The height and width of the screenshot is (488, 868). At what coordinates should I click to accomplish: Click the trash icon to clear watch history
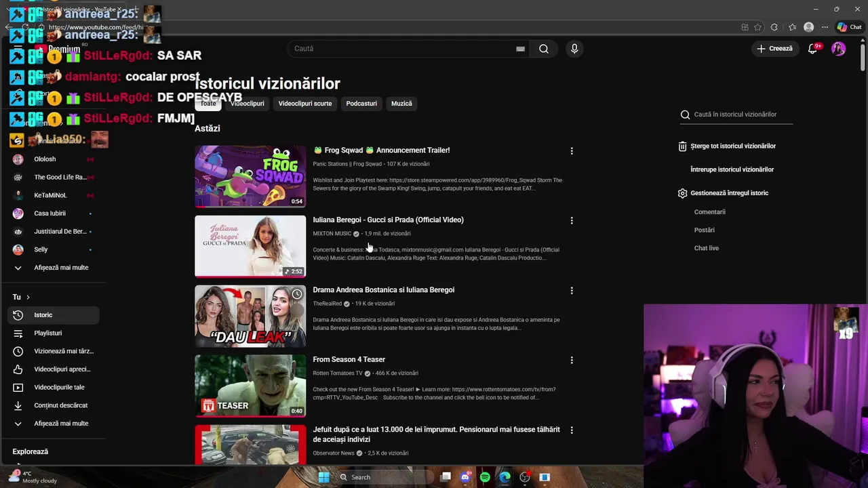(x=682, y=146)
